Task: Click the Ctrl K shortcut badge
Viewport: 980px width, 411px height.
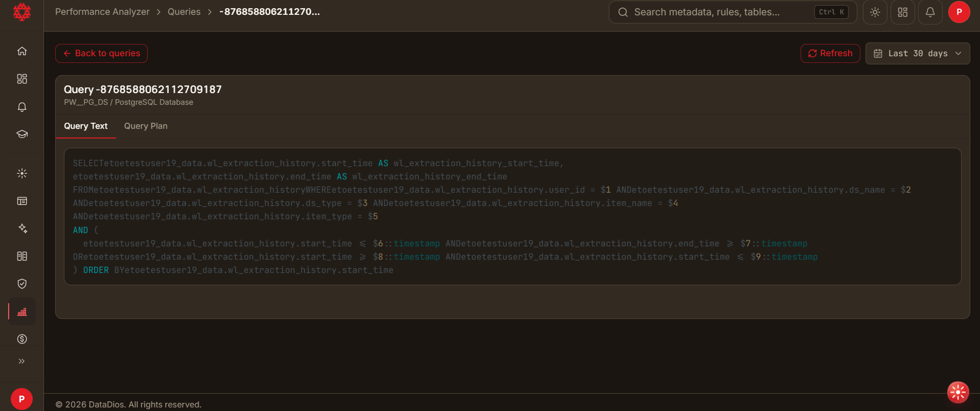Action: tap(831, 12)
